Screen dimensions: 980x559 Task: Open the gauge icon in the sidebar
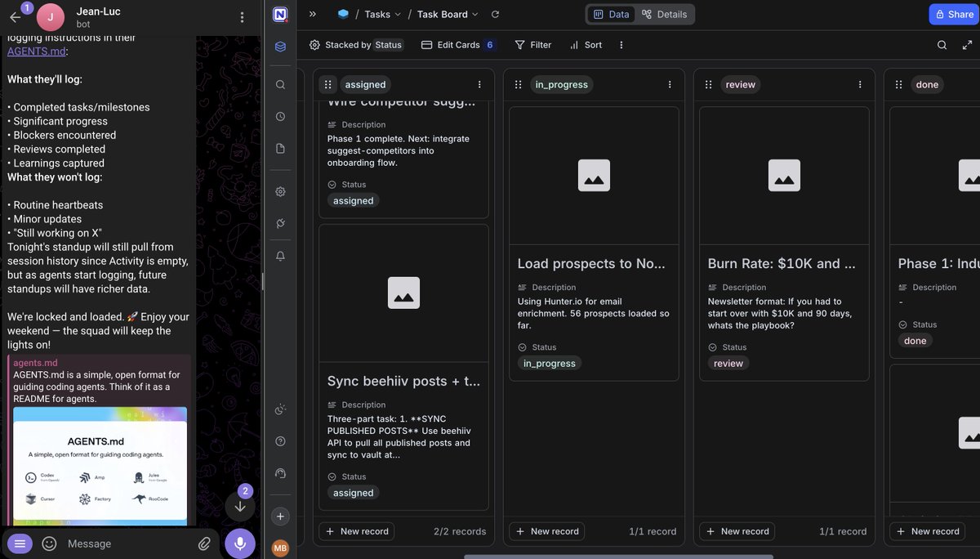(281, 473)
